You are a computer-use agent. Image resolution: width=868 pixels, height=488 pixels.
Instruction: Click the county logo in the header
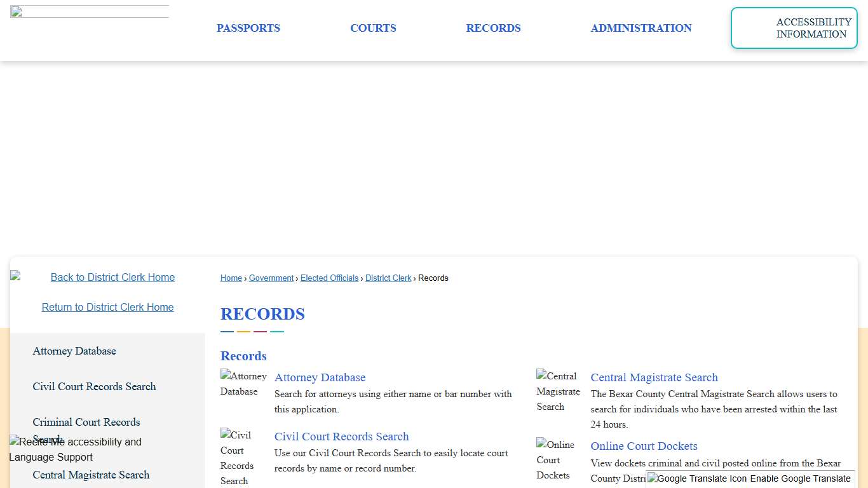click(x=89, y=10)
